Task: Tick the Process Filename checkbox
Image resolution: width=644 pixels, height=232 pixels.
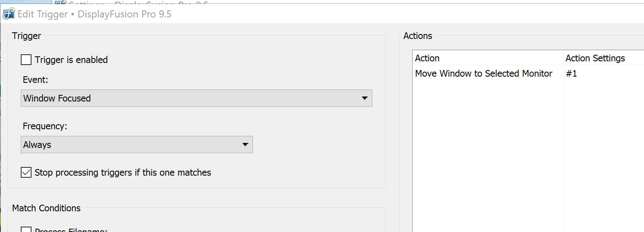Action: (x=26, y=230)
